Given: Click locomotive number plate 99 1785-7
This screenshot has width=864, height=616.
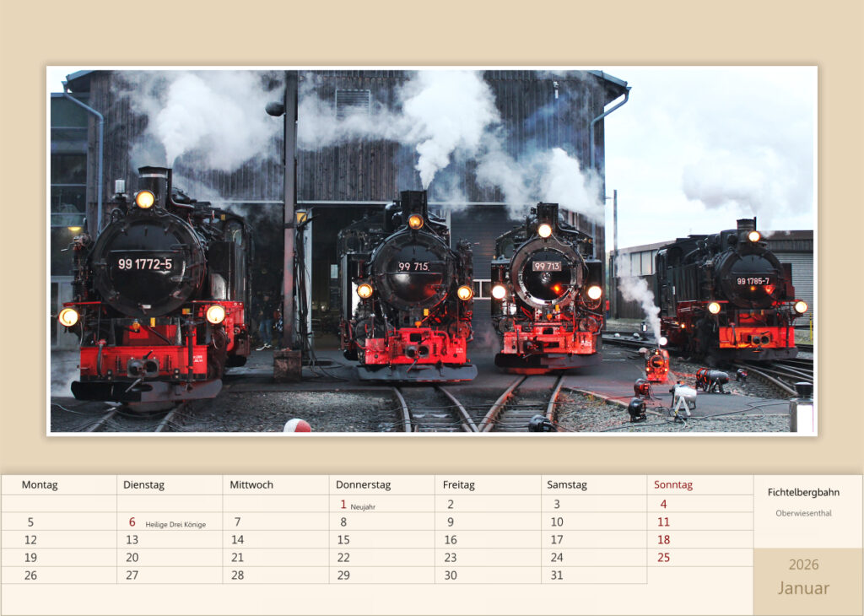Looking at the screenshot, I should [x=753, y=281].
